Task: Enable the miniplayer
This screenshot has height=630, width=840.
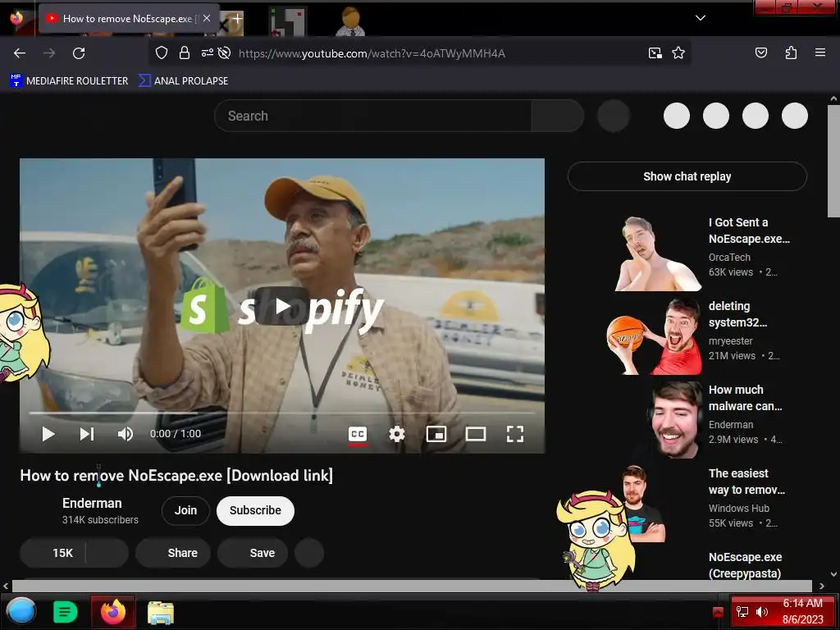Action: [x=436, y=434]
